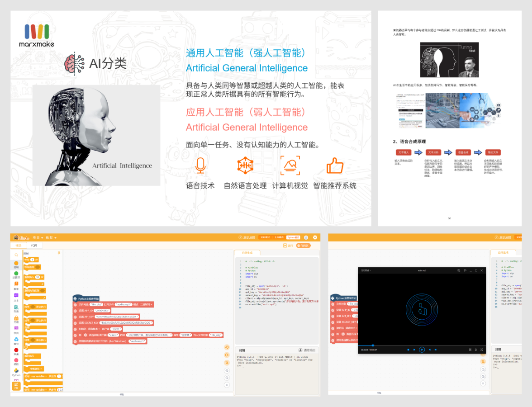Switch to the 代码 (code) tab
Screen dimensions: 532x407
[x=34, y=246]
